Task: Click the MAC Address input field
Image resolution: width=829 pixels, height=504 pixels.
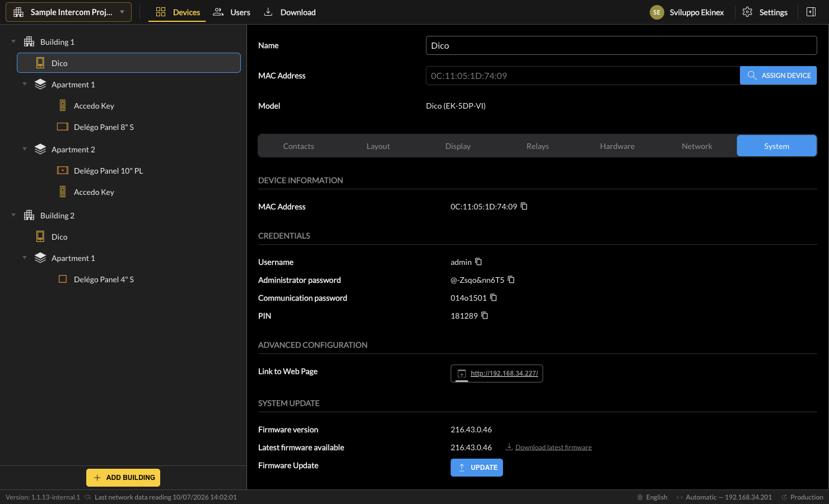Action: (x=583, y=76)
